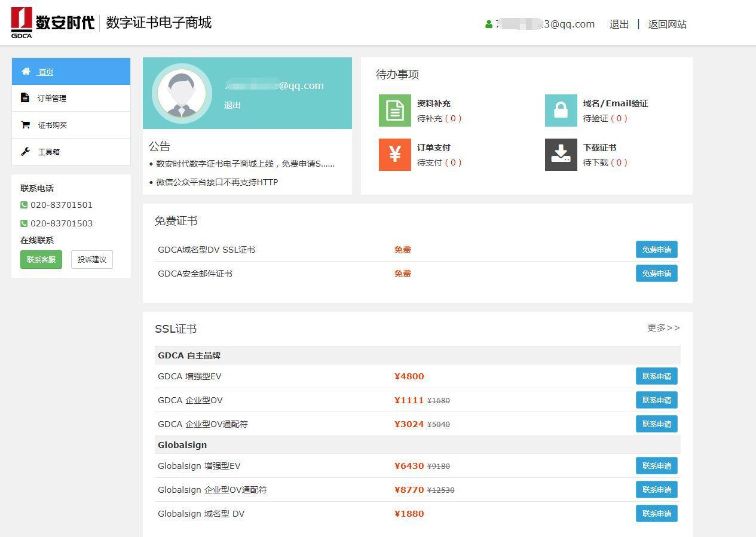Click 联系申请 for Globalsign 增强型EV

tap(656, 465)
